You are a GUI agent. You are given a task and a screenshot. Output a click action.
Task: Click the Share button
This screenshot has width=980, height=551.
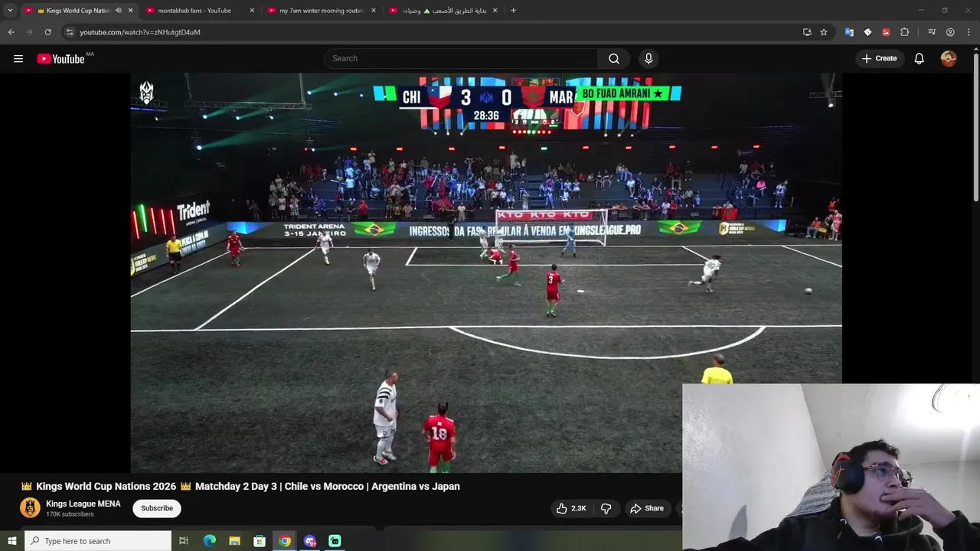(647, 508)
